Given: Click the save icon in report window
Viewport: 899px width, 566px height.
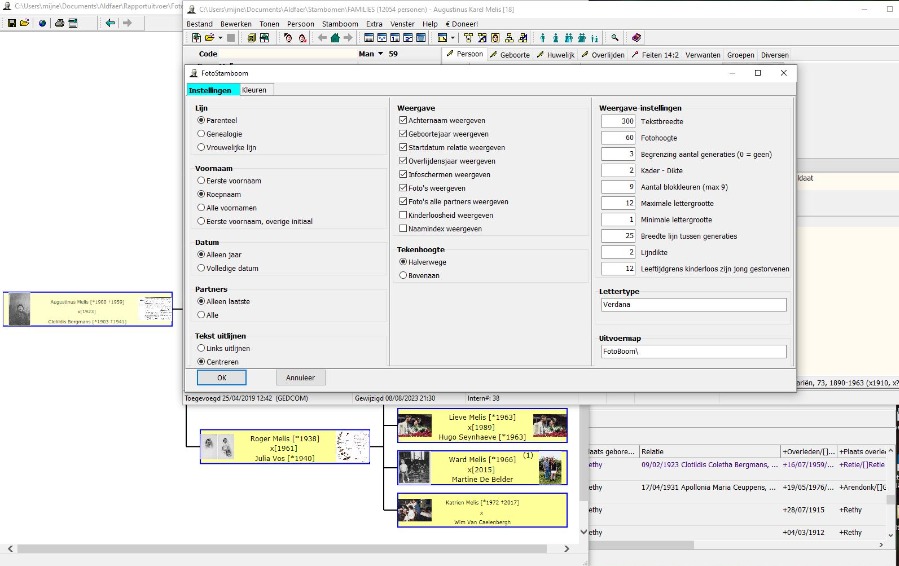Looking at the screenshot, I should (x=10, y=23).
